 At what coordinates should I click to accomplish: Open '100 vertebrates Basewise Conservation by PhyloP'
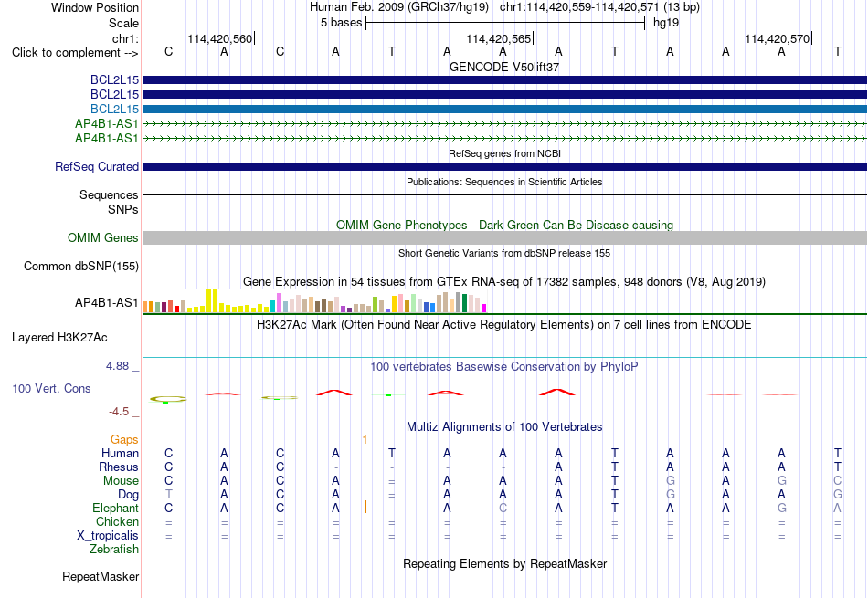coord(504,367)
